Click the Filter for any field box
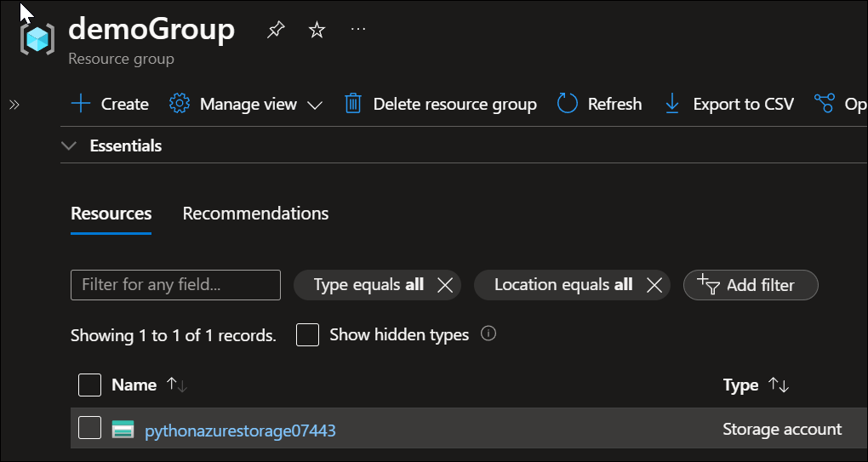 [x=175, y=285]
